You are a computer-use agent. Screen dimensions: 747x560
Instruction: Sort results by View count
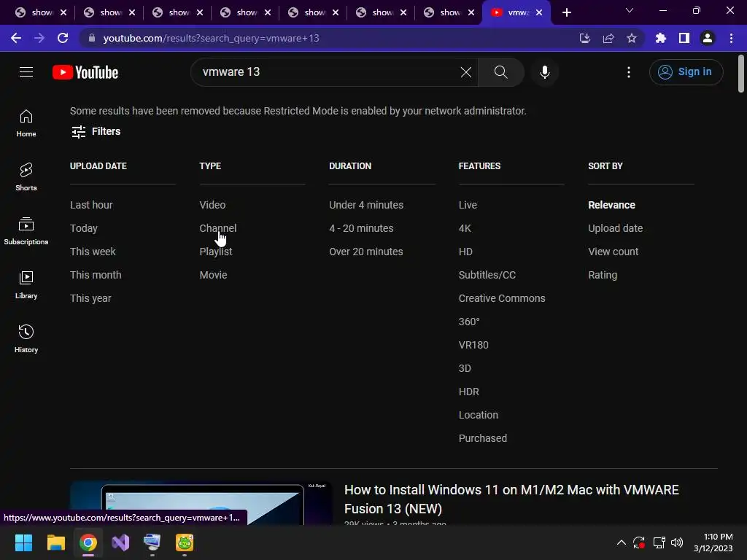tap(613, 252)
